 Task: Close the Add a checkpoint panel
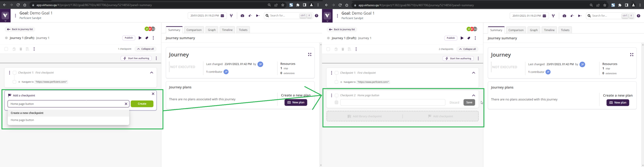coord(153,94)
